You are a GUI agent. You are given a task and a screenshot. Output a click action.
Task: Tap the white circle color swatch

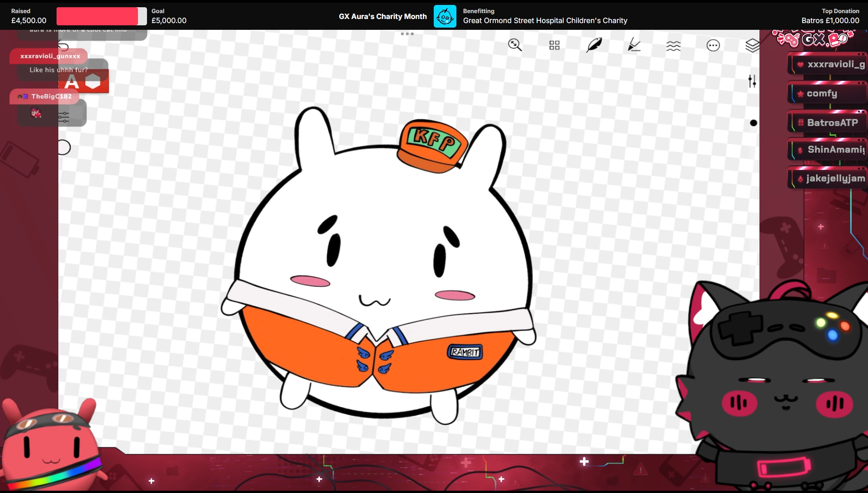(x=64, y=147)
